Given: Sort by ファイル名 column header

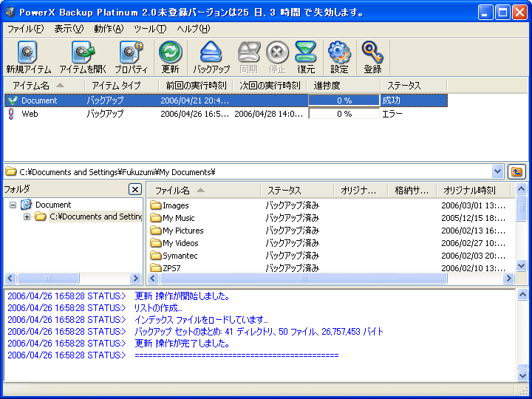Looking at the screenshot, I should tap(204, 191).
